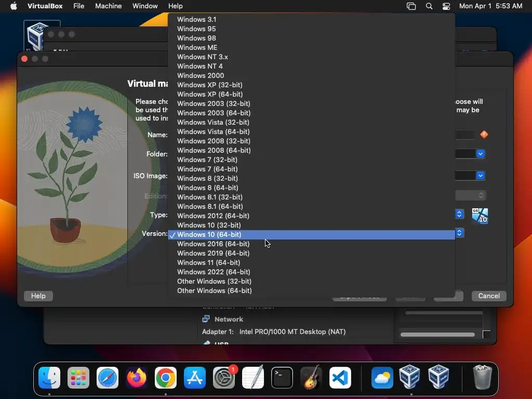Choose Windows 2000 version
Viewport: 532px width, 399px height.
(x=311, y=75)
